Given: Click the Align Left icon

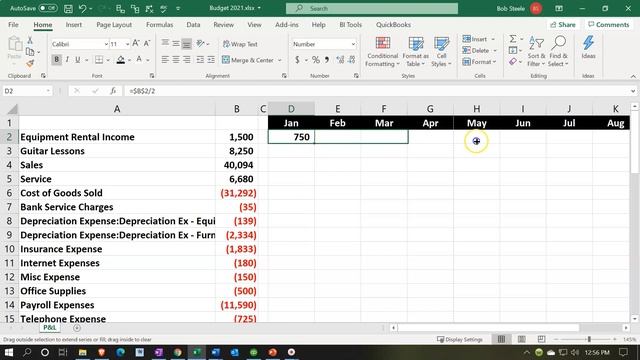Looking at the screenshot, I should click(165, 60).
